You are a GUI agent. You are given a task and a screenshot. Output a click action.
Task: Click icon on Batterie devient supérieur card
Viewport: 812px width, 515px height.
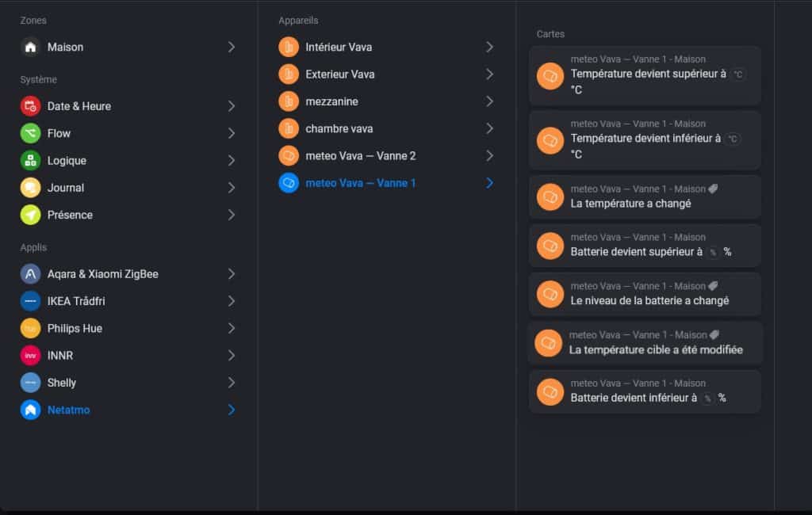tap(550, 246)
